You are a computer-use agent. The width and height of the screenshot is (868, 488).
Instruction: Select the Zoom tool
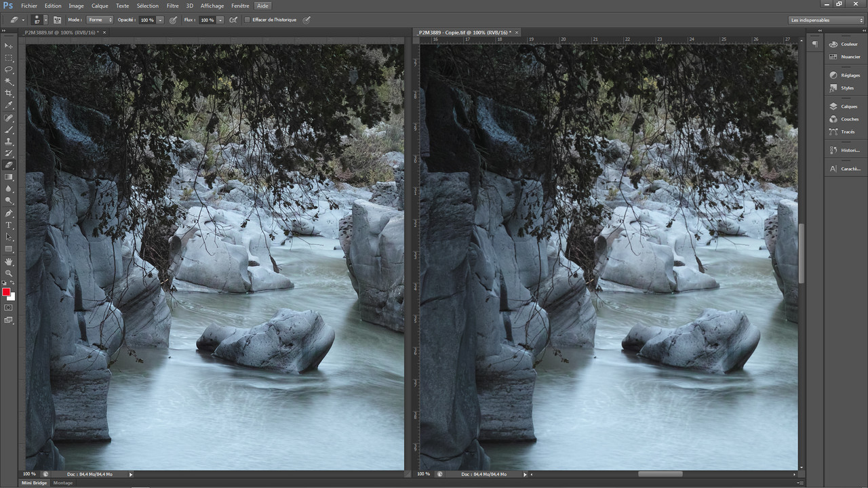click(x=9, y=273)
